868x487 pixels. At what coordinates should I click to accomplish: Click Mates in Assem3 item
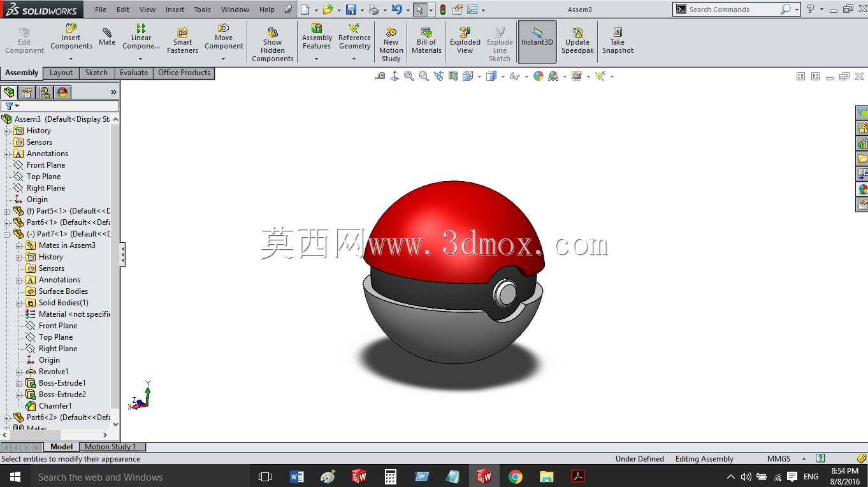point(67,245)
